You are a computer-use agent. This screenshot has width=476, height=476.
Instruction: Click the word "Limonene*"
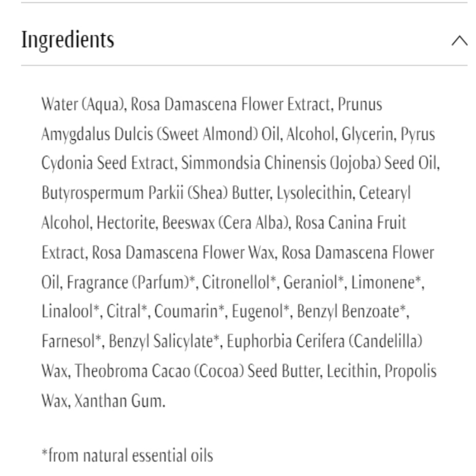coord(388,282)
